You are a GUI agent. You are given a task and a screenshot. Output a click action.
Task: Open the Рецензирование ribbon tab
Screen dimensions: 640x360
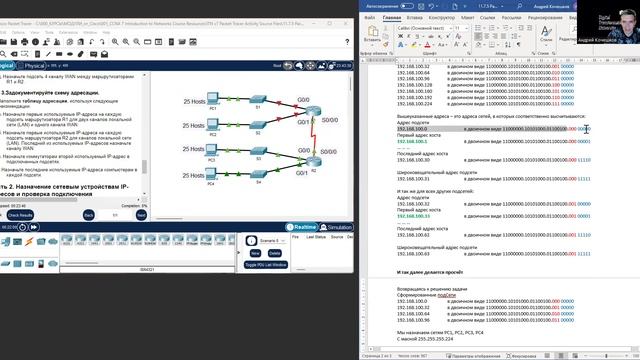pos(545,18)
